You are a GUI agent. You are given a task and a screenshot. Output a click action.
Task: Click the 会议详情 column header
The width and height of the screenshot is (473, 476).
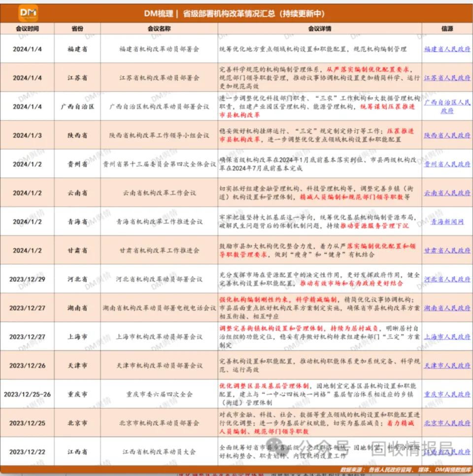point(320,29)
